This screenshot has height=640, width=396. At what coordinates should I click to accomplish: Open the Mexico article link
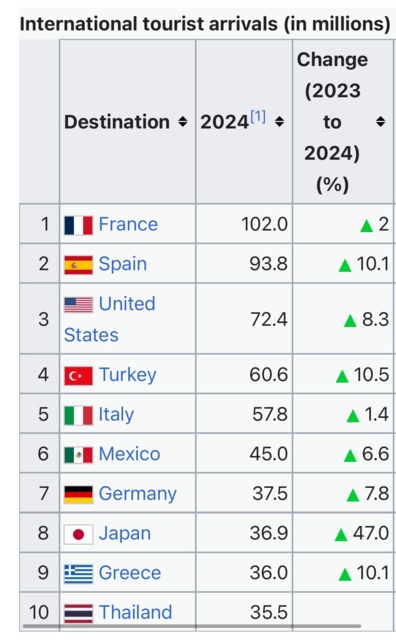click(129, 454)
